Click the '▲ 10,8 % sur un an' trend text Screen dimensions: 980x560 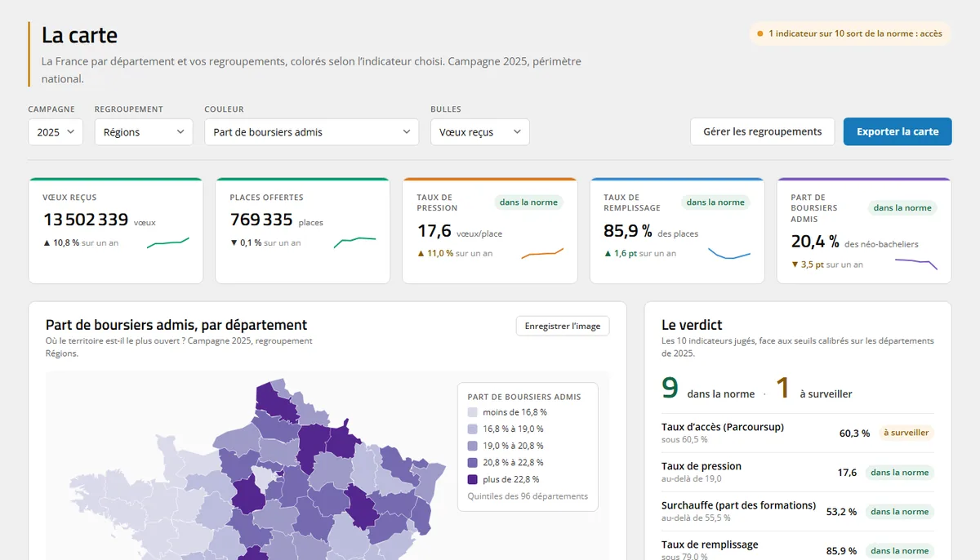click(80, 242)
